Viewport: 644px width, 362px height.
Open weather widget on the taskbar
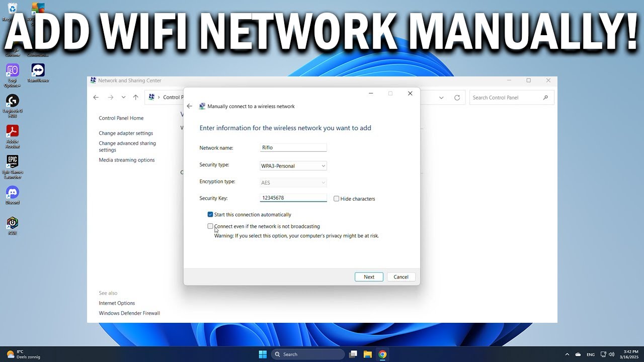click(x=23, y=354)
